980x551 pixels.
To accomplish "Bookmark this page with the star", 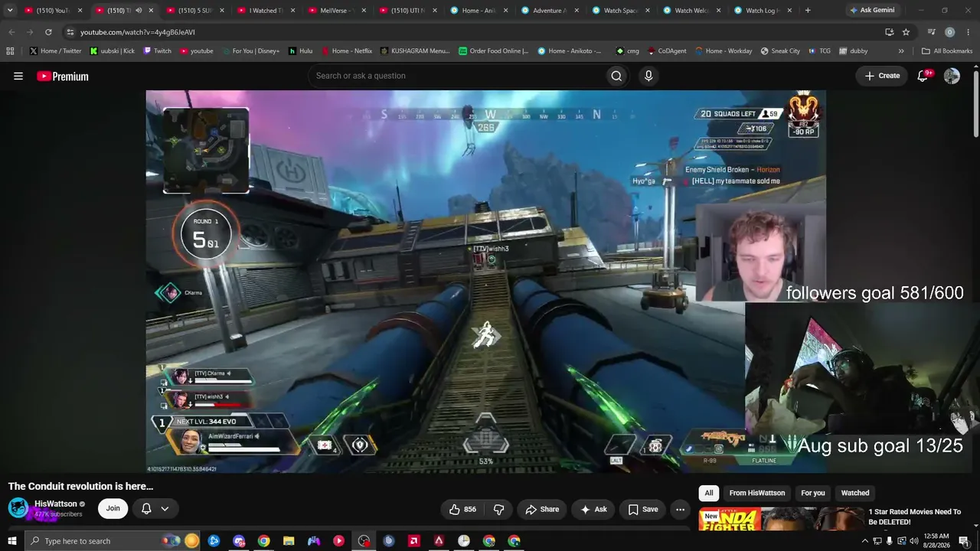I will [x=906, y=32].
